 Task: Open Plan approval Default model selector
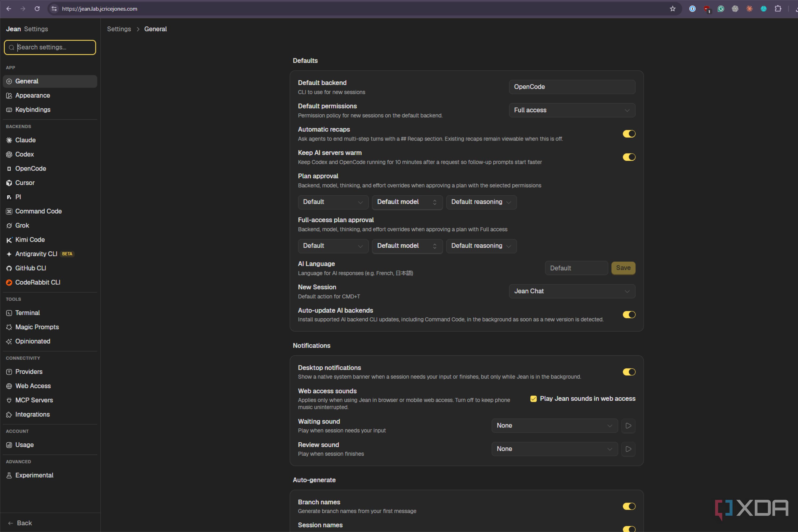(407, 202)
